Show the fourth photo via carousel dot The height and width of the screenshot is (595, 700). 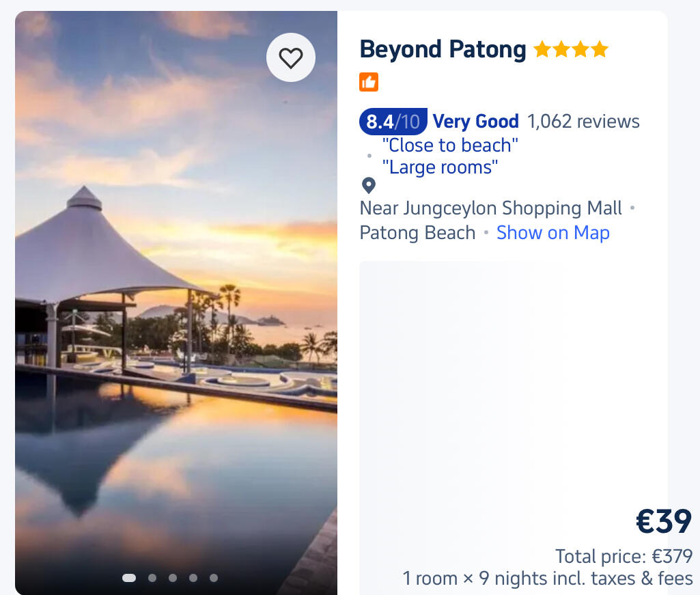pyautogui.click(x=193, y=578)
